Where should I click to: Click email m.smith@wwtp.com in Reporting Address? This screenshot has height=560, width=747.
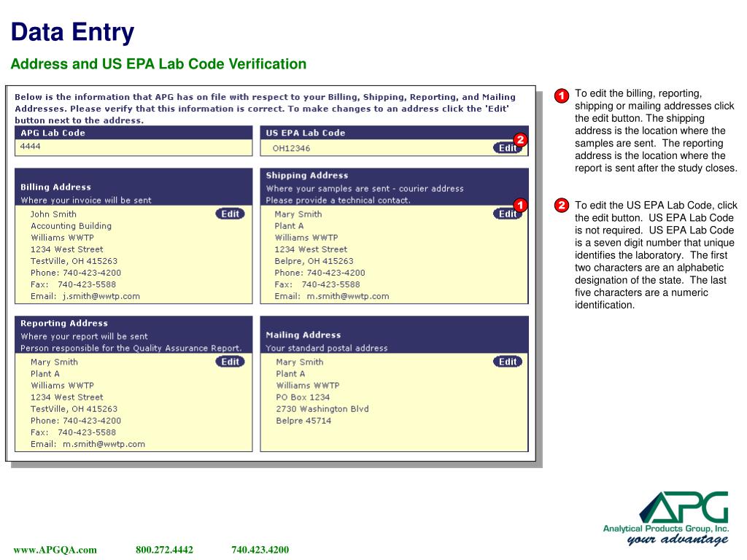(104, 444)
